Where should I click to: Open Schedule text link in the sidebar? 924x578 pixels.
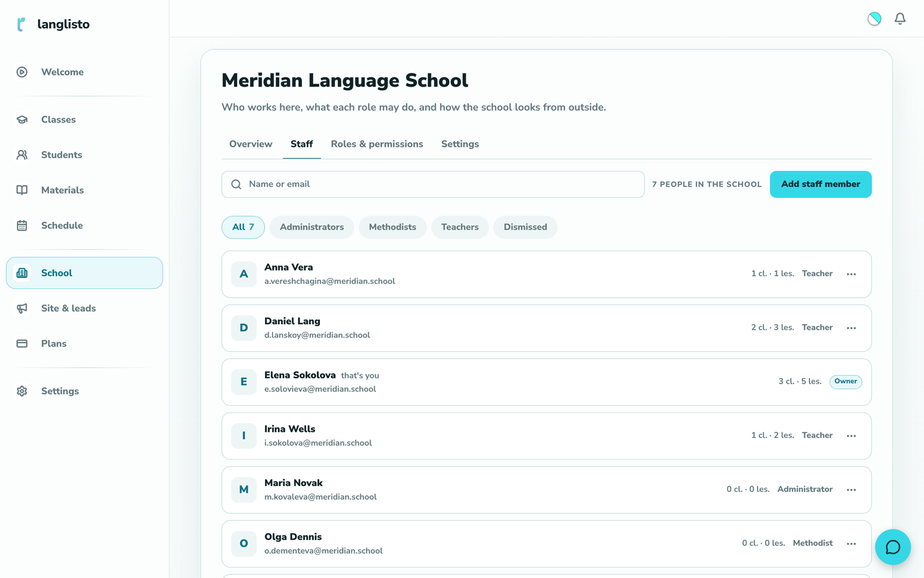pyautogui.click(x=62, y=225)
